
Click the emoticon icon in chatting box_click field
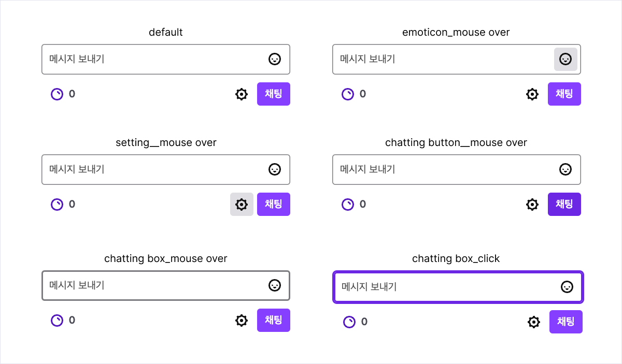pyautogui.click(x=567, y=287)
